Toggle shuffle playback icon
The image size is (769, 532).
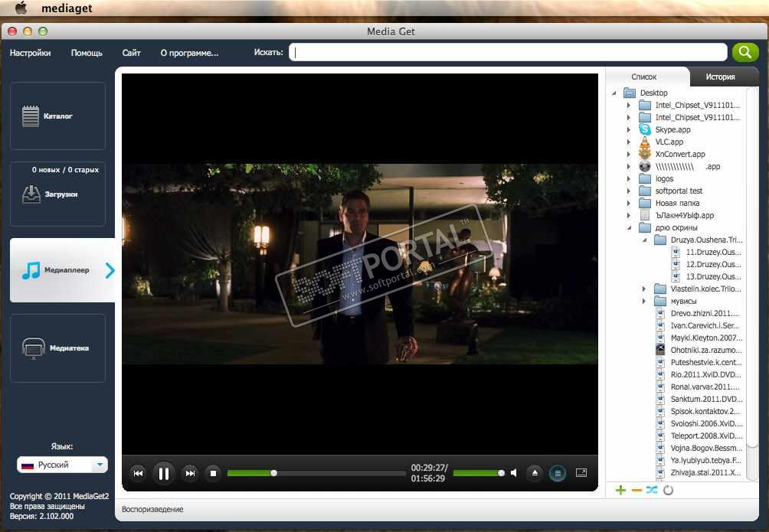point(652,489)
